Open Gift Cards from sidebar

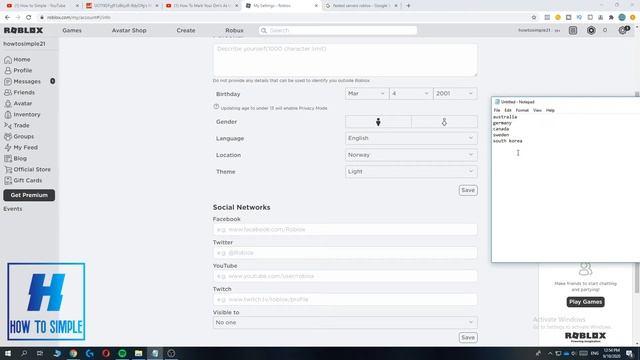click(x=23, y=181)
